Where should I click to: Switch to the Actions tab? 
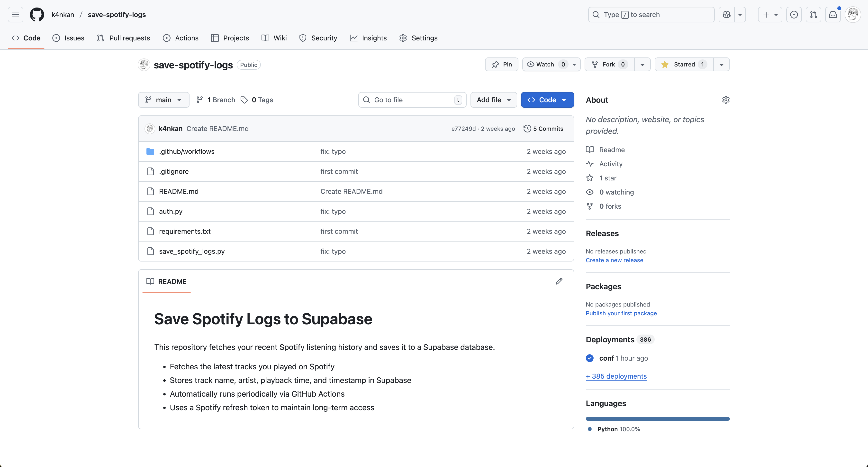click(181, 38)
